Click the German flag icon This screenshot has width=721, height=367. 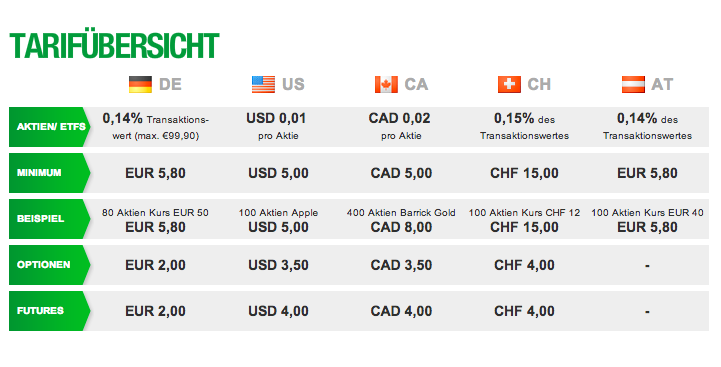coord(140,85)
